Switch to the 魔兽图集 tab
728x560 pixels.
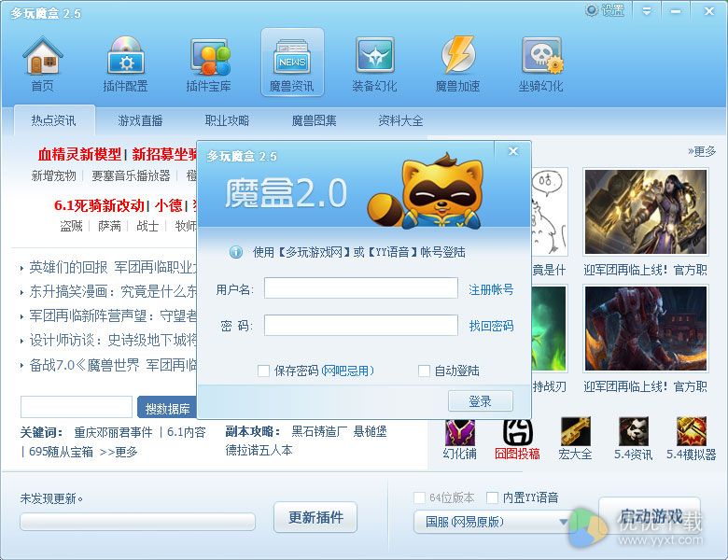point(314,120)
